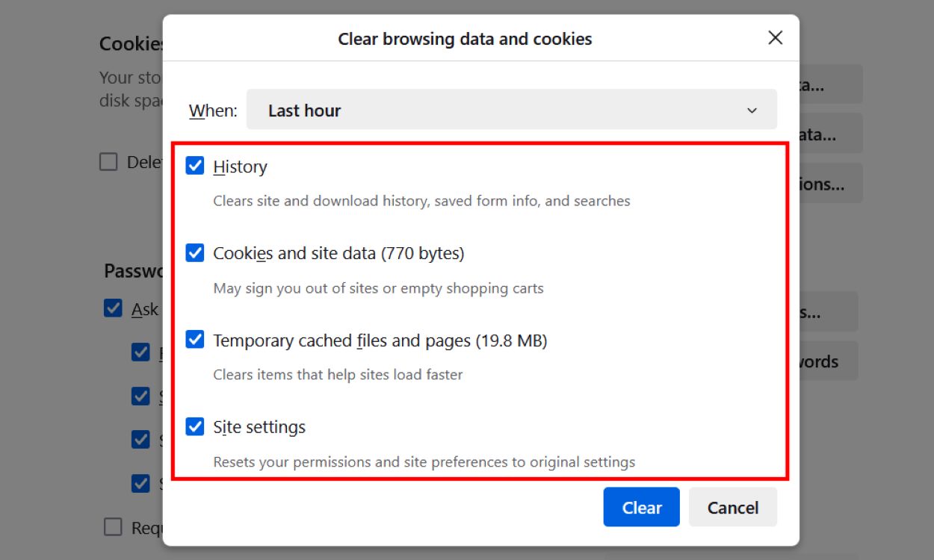The image size is (934, 560).
Task: Click the Cancel button
Action: tap(732, 507)
